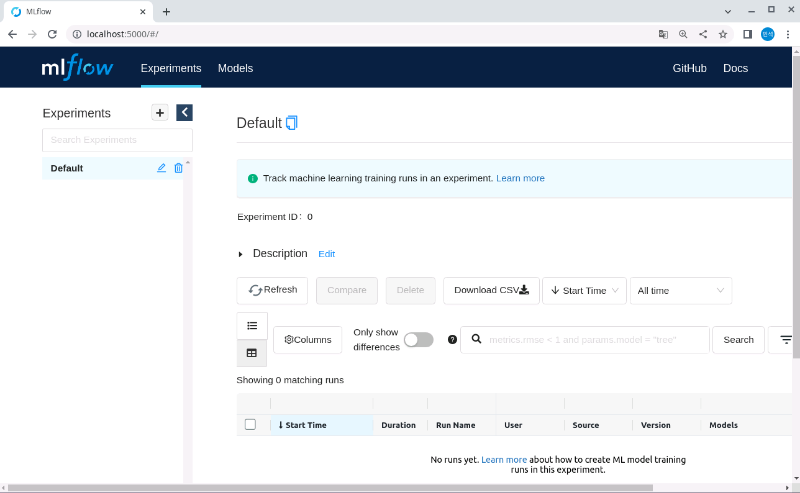Viewport: 800px width, 493px height.
Task: Focus the runs search query field
Action: click(585, 340)
